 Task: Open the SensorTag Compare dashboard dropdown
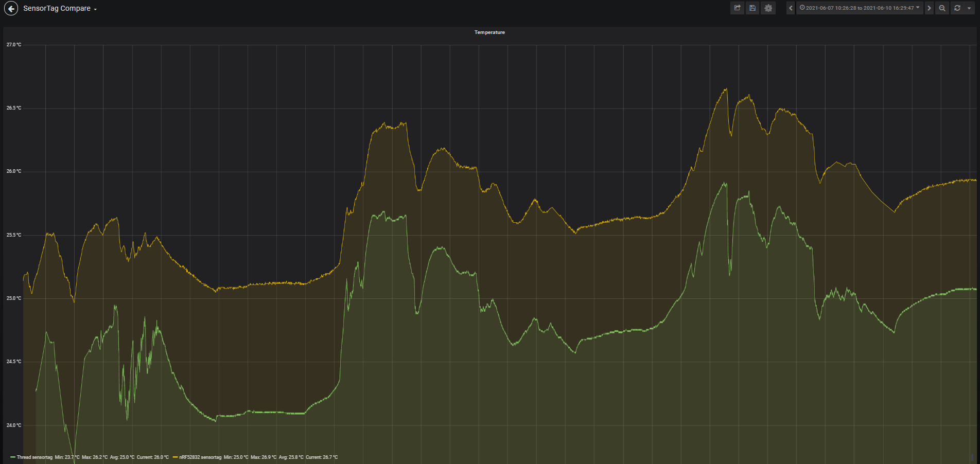coord(60,9)
